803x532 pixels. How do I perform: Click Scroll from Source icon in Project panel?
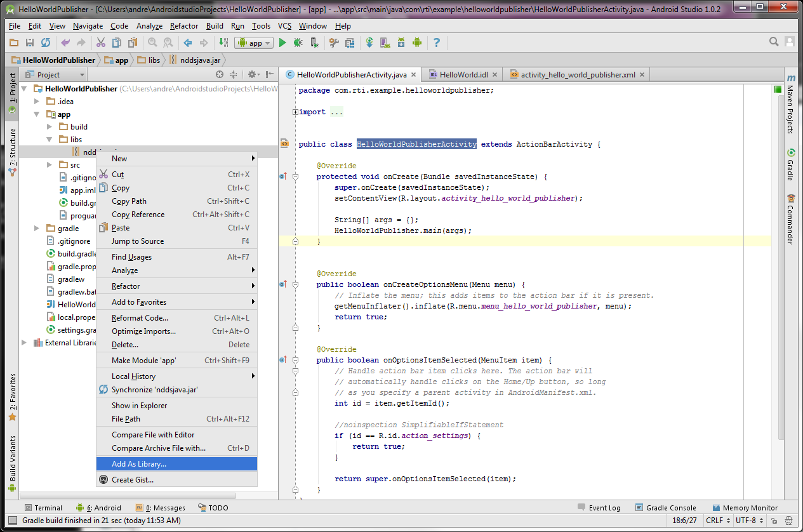220,74
